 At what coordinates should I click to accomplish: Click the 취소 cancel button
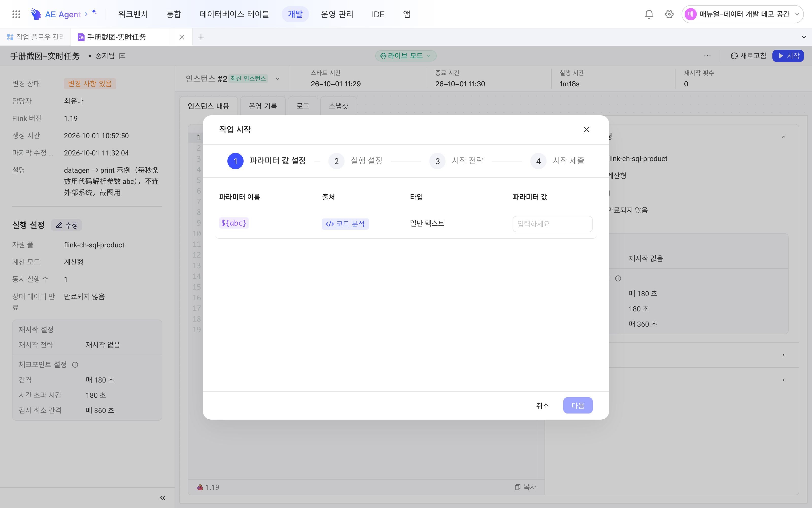click(x=543, y=406)
